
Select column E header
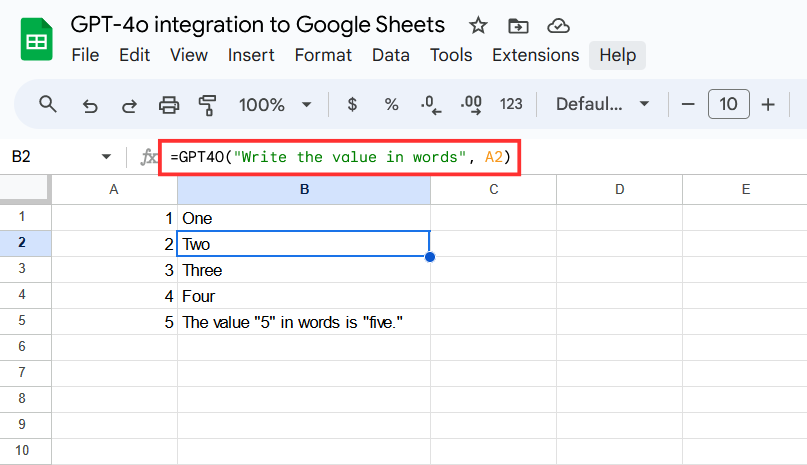click(745, 190)
